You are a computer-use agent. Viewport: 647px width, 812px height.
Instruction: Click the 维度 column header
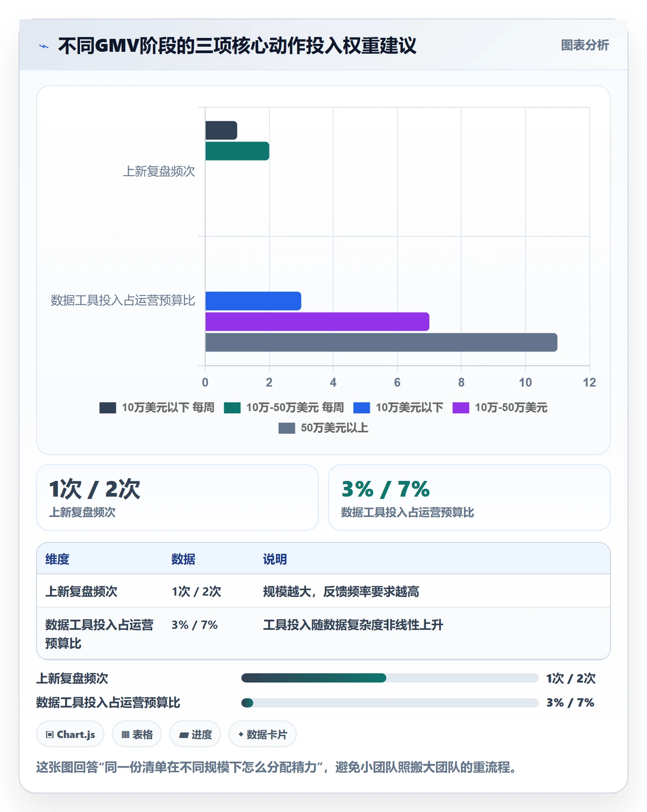pyautogui.click(x=57, y=559)
